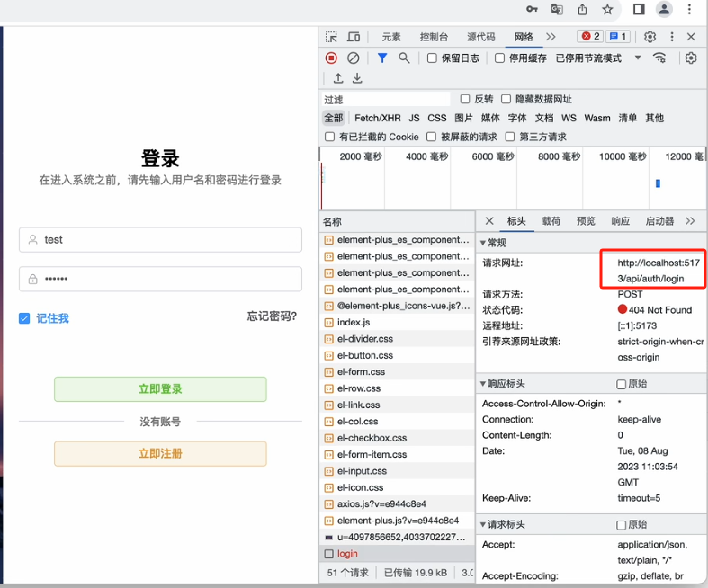Switch to the 元素 tab
Viewport: 708px width, 588px height.
click(391, 37)
